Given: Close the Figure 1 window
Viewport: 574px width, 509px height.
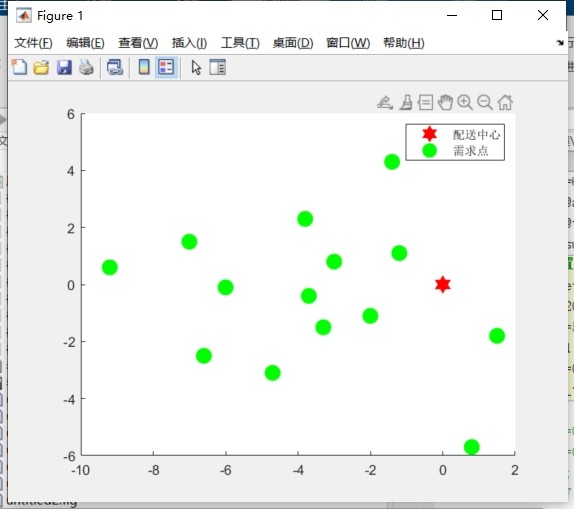Looking at the screenshot, I should tap(543, 15).
